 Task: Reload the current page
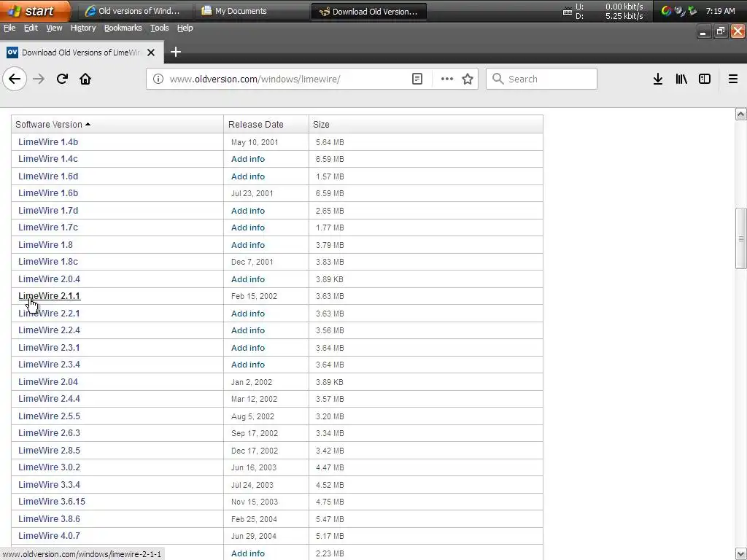coord(62,79)
